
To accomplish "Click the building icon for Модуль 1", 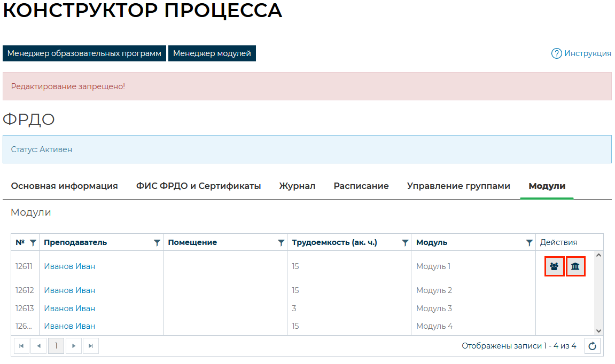I will click(575, 266).
